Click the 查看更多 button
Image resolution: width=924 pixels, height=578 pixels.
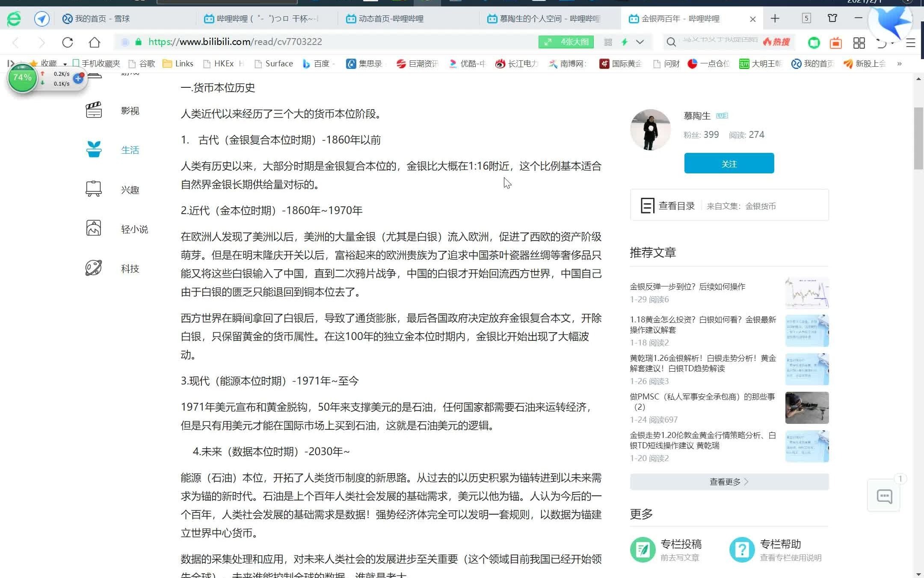pyautogui.click(x=729, y=482)
